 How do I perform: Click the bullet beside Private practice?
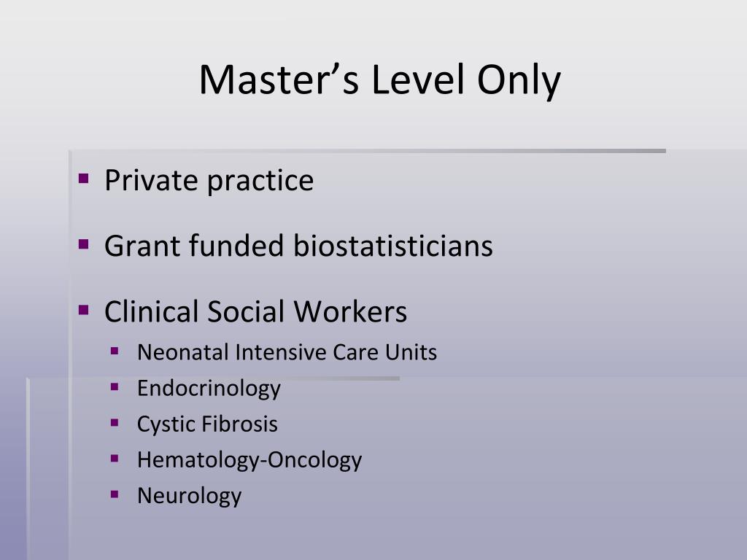coord(84,179)
